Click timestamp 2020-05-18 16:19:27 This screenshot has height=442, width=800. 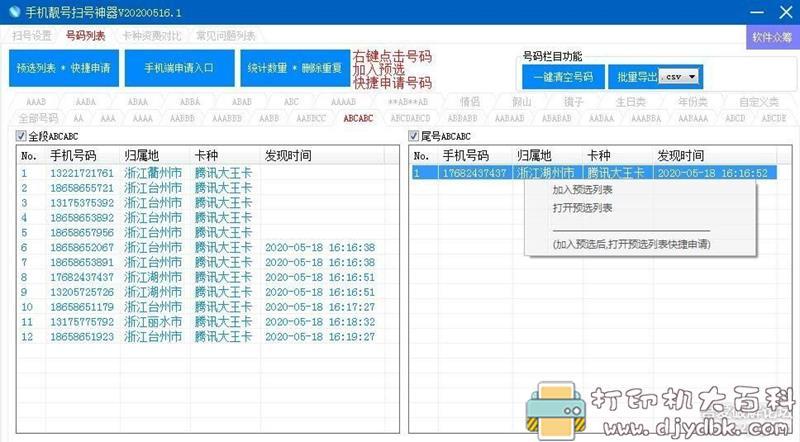(x=320, y=337)
